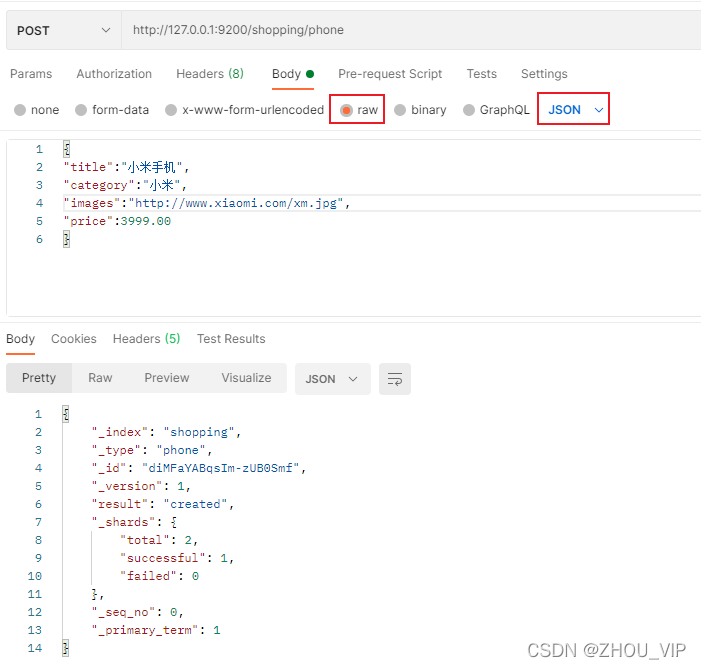This screenshot has width=701, height=669.
Task: Open the POST method dropdown
Action: (x=63, y=30)
